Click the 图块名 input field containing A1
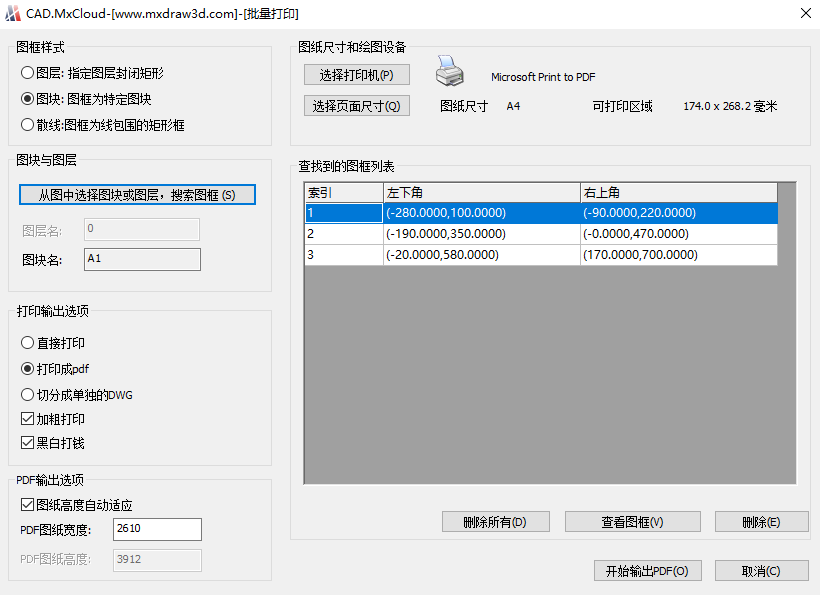Screen dimensions: 820x595 click(x=142, y=259)
